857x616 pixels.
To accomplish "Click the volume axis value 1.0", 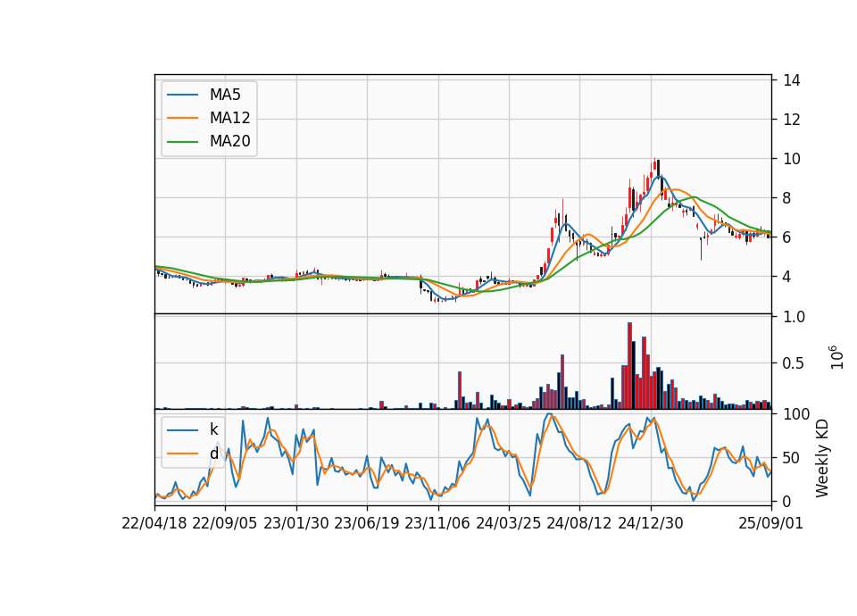I will coord(794,316).
